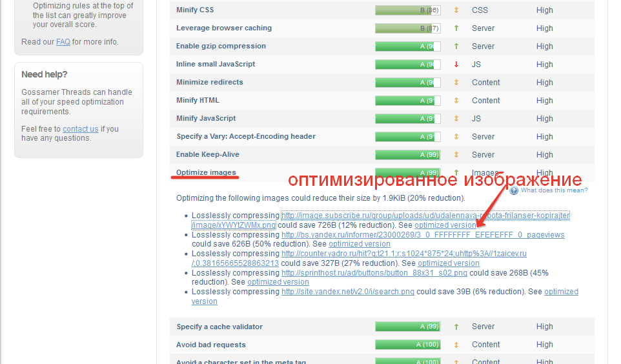621x364 pixels.
Task: Click the Minify JavaScript score bar
Action: pos(407,119)
